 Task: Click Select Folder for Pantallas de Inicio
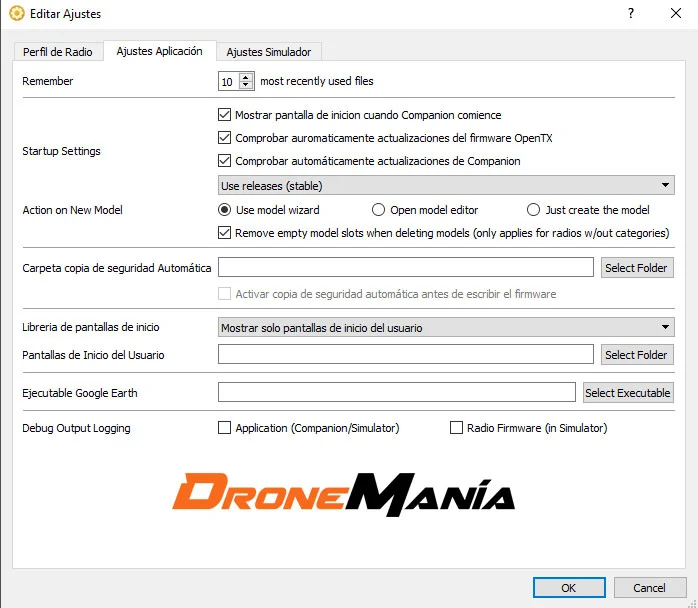point(637,355)
